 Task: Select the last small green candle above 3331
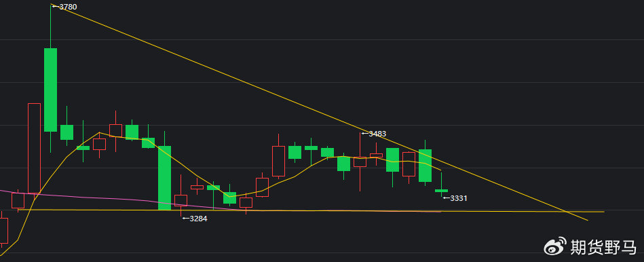click(442, 191)
